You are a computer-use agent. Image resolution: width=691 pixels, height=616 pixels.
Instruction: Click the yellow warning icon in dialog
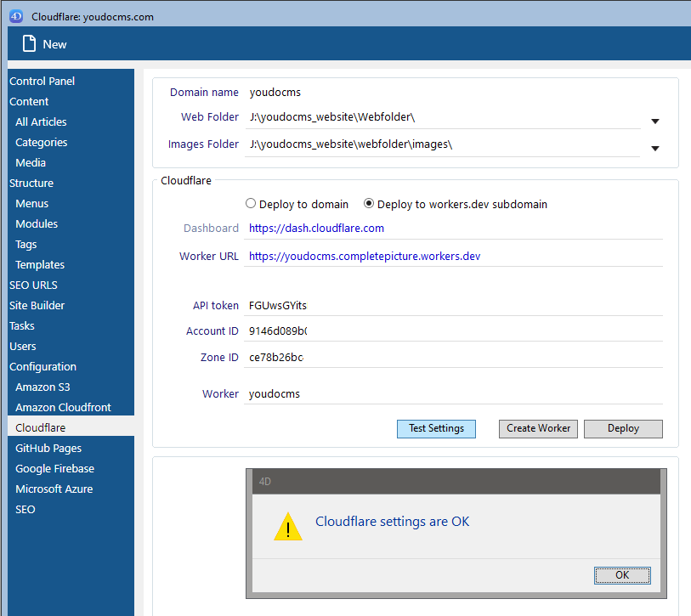coord(288,526)
